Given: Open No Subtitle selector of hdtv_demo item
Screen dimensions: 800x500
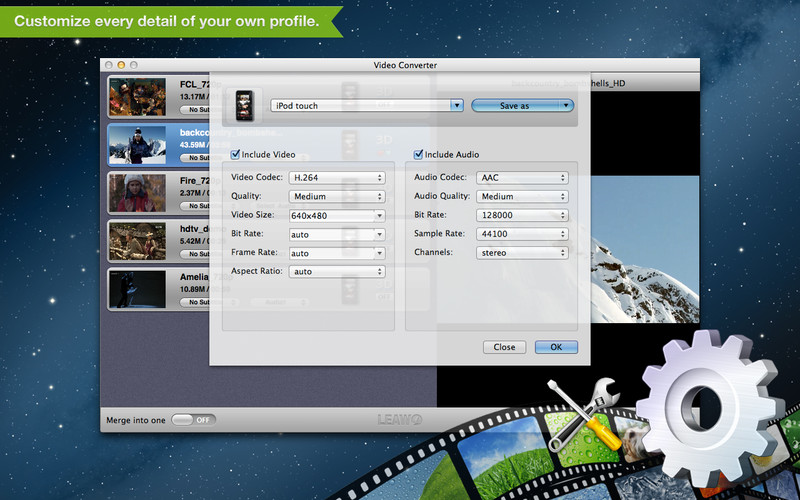Looking at the screenshot, I should (x=195, y=254).
